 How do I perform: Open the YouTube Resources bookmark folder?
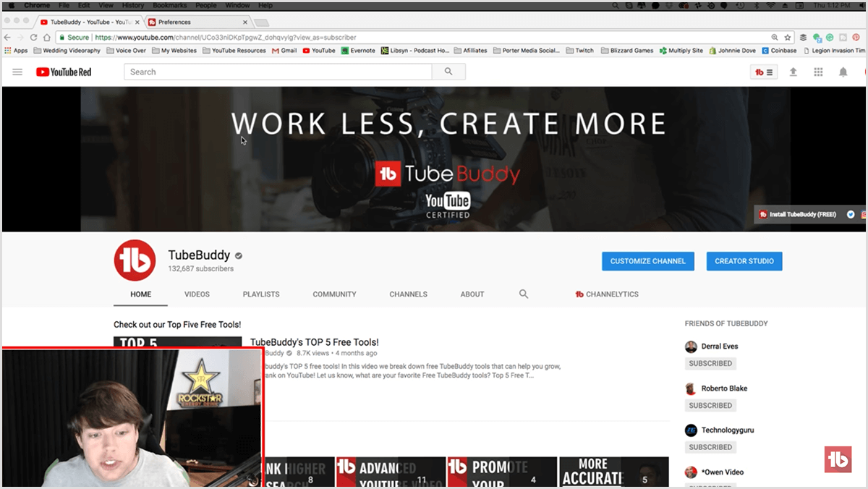[x=234, y=51]
